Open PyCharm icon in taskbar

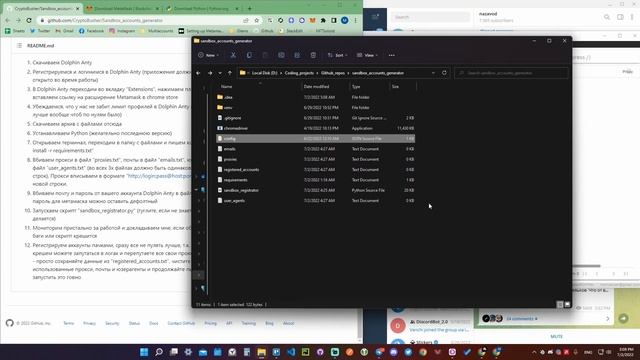pos(306,352)
